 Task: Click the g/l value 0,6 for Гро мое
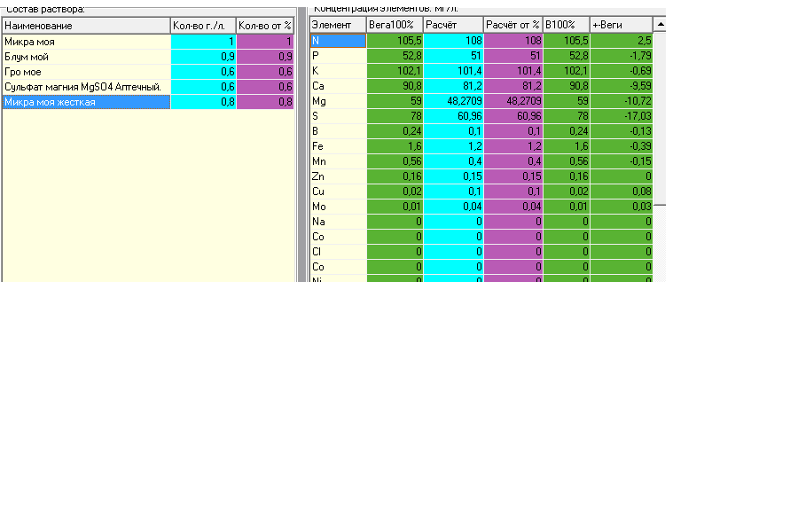(x=203, y=72)
